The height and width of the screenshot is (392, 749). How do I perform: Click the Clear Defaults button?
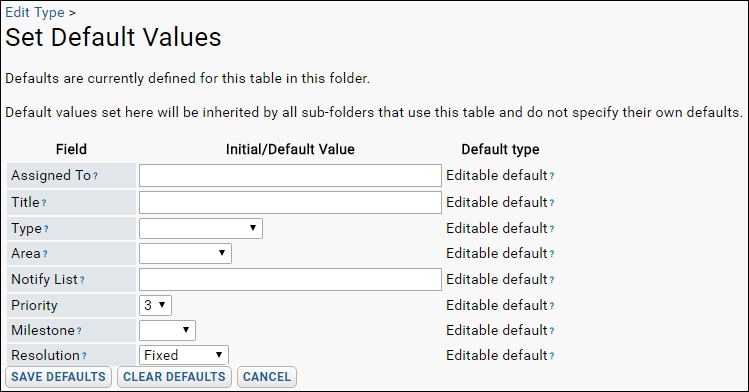click(x=174, y=377)
